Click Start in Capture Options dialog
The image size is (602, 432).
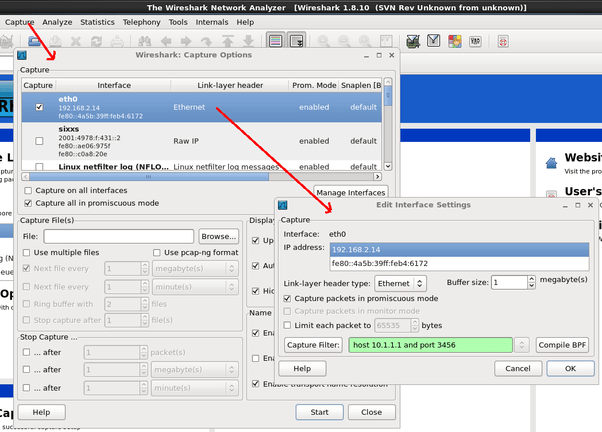coord(319,412)
